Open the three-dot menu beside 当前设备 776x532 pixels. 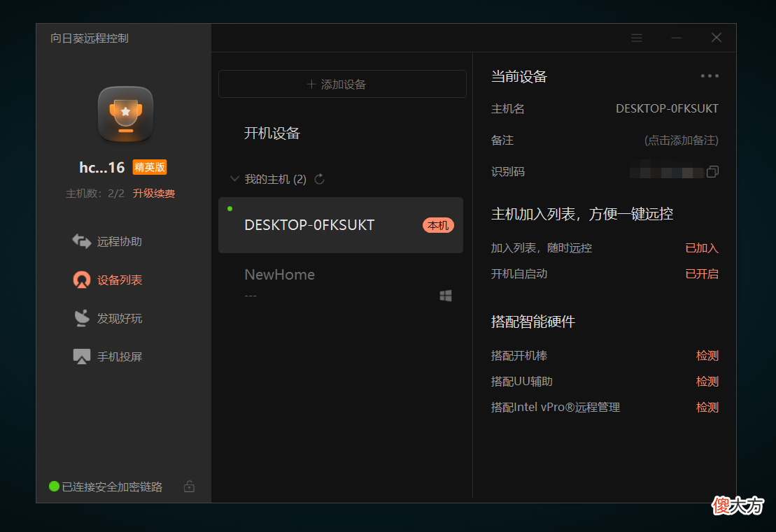click(x=710, y=76)
